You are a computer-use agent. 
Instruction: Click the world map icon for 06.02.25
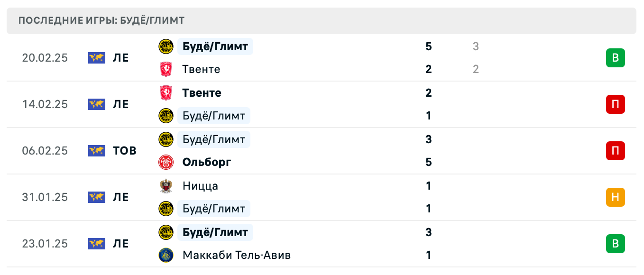click(x=97, y=151)
